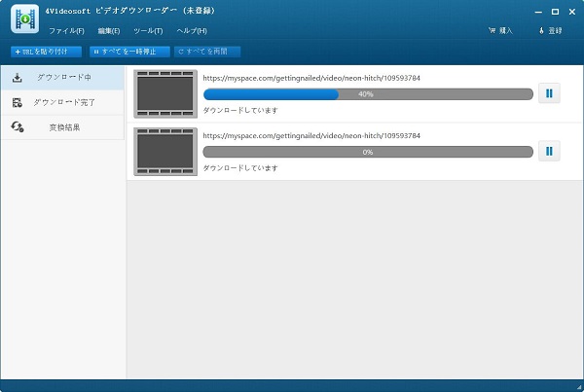Click the film thumbnail of the 0% download

pos(165,152)
